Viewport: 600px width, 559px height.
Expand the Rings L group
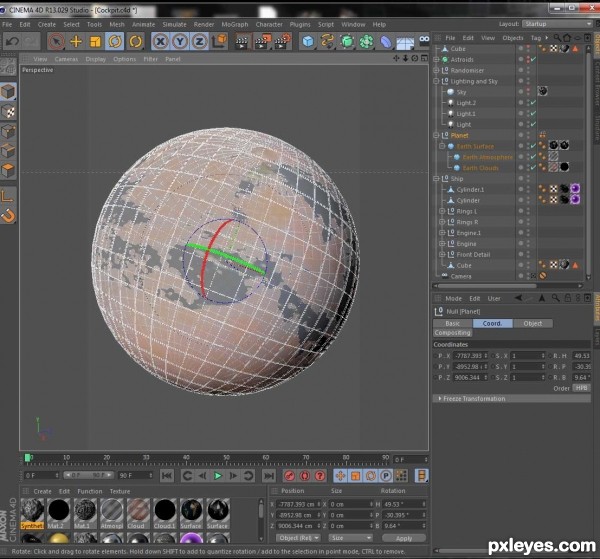pyautogui.click(x=442, y=211)
